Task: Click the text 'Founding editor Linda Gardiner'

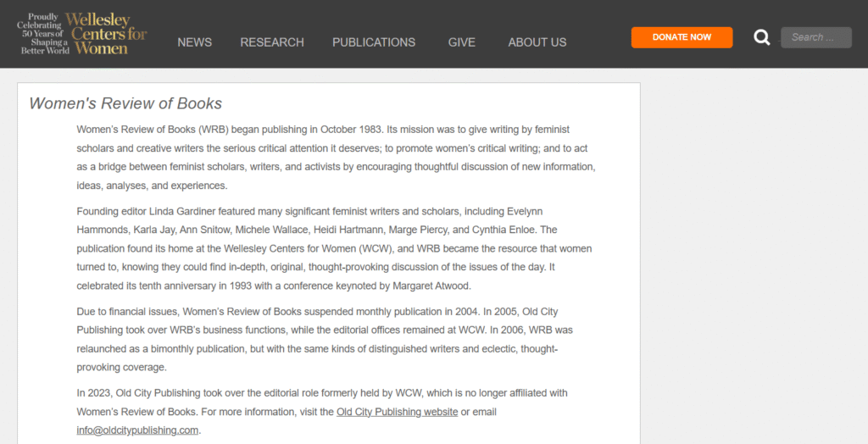Action: tap(146, 212)
